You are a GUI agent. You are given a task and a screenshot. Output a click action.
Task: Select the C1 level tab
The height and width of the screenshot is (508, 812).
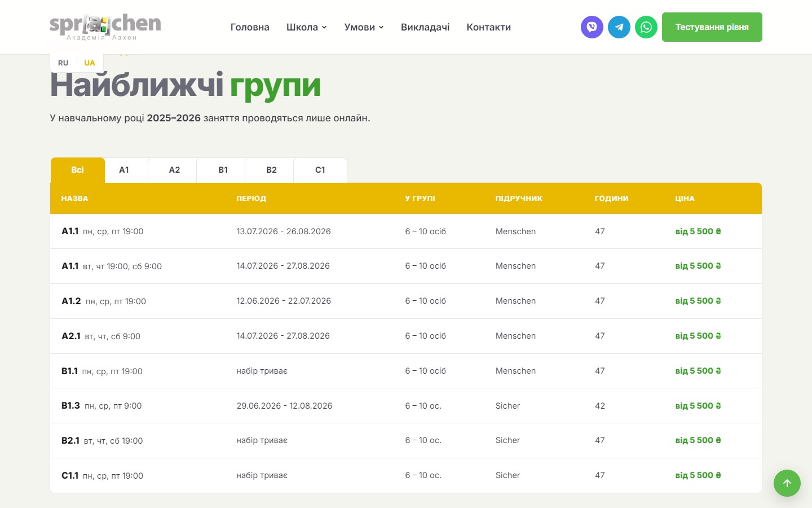[320, 170]
